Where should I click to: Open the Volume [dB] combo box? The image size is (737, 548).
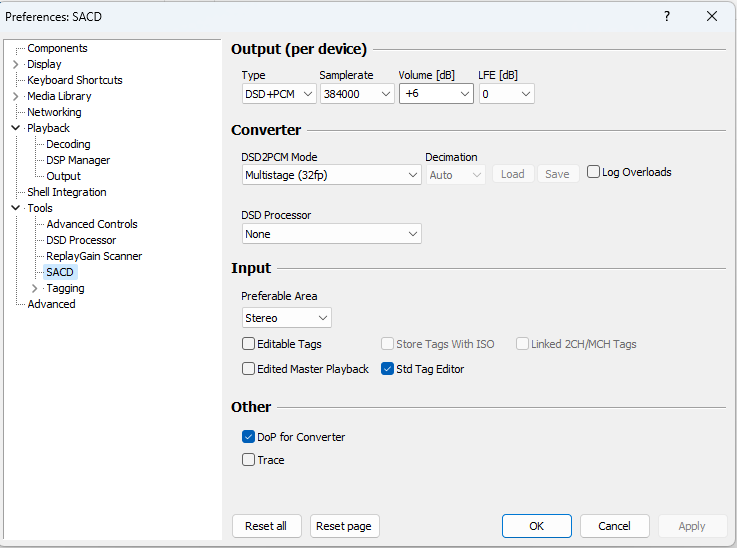click(x=436, y=94)
